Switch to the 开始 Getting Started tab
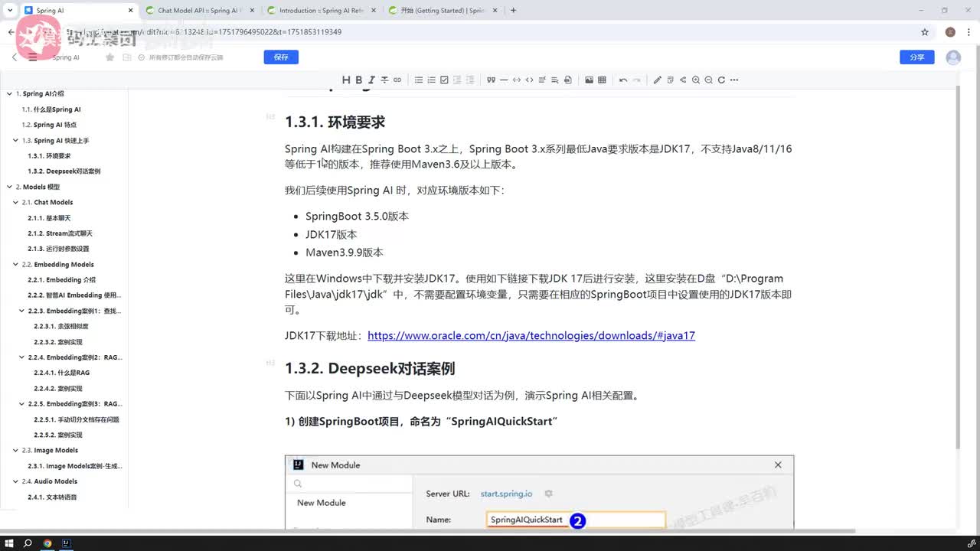This screenshot has width=980, height=551. (443, 11)
